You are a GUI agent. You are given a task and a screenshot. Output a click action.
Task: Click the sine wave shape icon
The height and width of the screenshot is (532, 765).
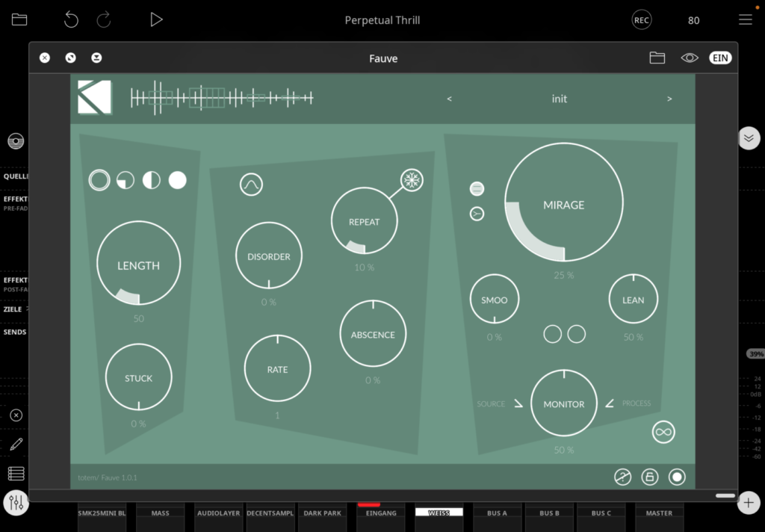coord(251,185)
